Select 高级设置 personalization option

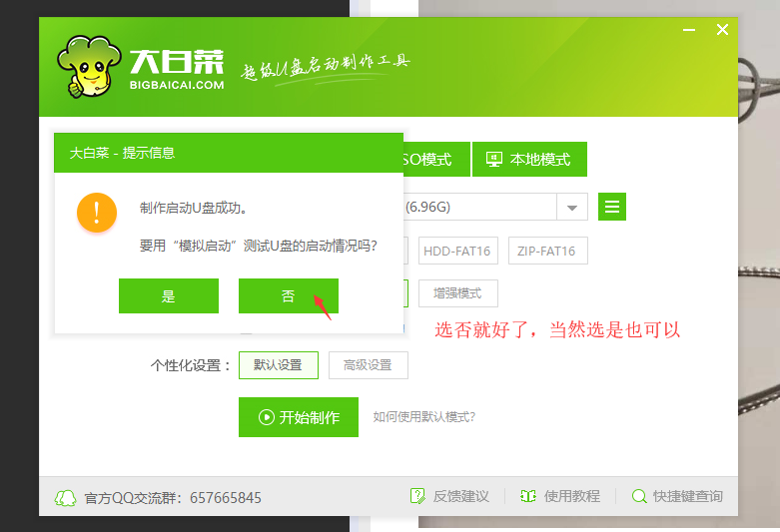tap(369, 365)
